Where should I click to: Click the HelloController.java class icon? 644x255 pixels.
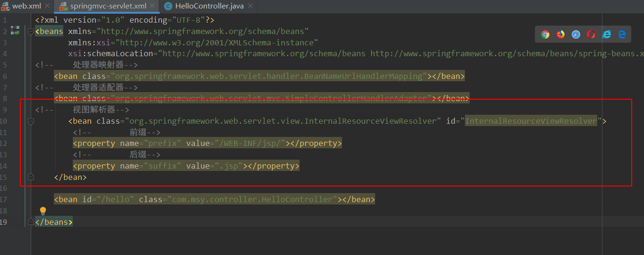click(x=168, y=6)
